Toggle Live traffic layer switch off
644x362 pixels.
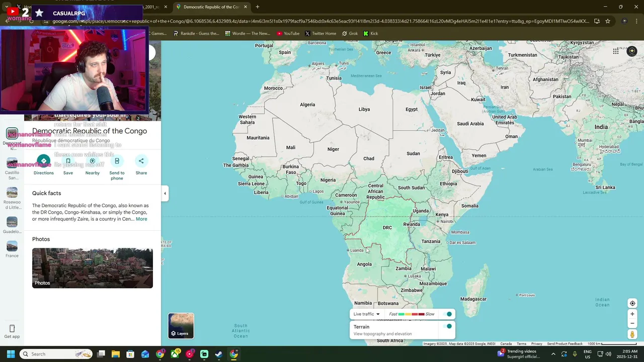coord(447,314)
